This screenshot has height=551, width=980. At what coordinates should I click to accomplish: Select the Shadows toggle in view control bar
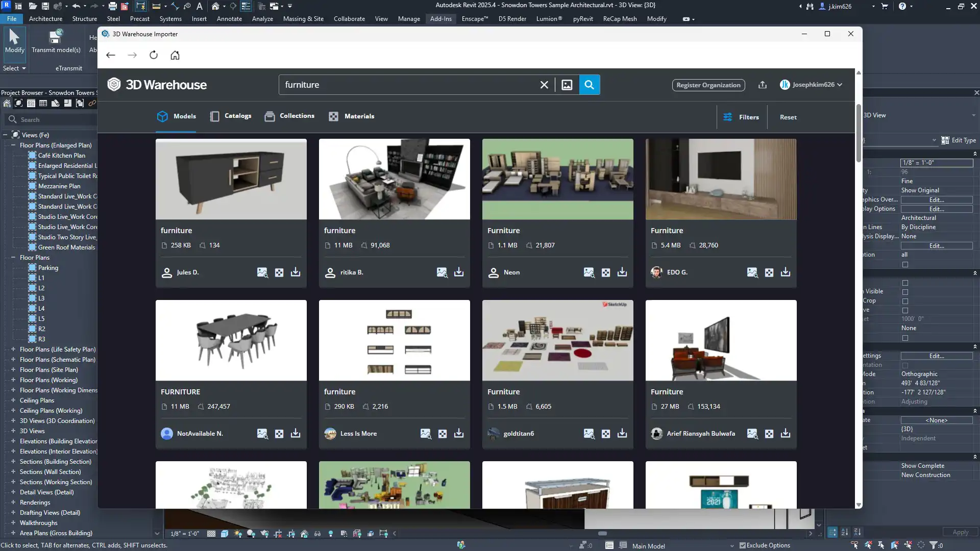point(251,533)
